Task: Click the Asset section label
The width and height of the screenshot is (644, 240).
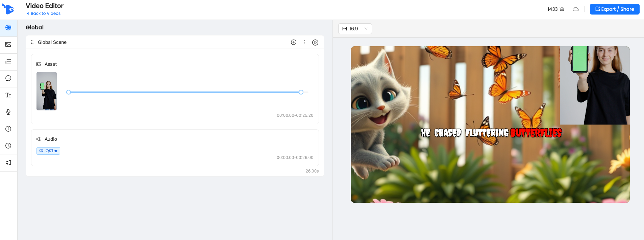Action: pos(51,64)
